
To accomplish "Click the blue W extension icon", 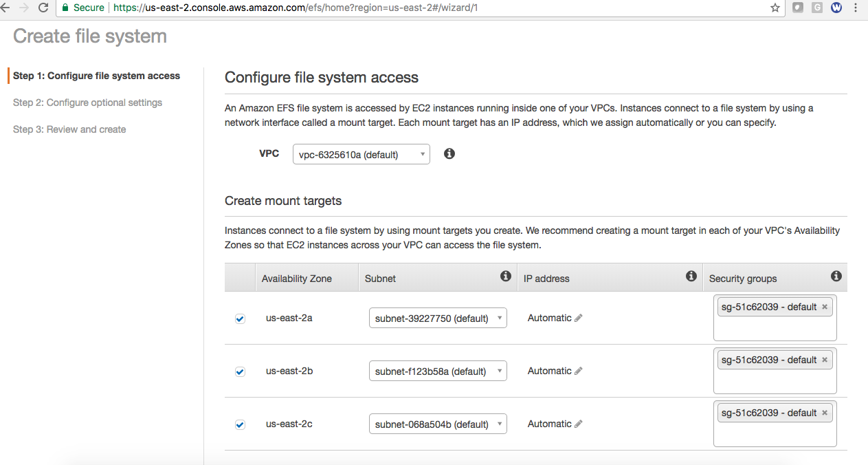I will (x=836, y=8).
